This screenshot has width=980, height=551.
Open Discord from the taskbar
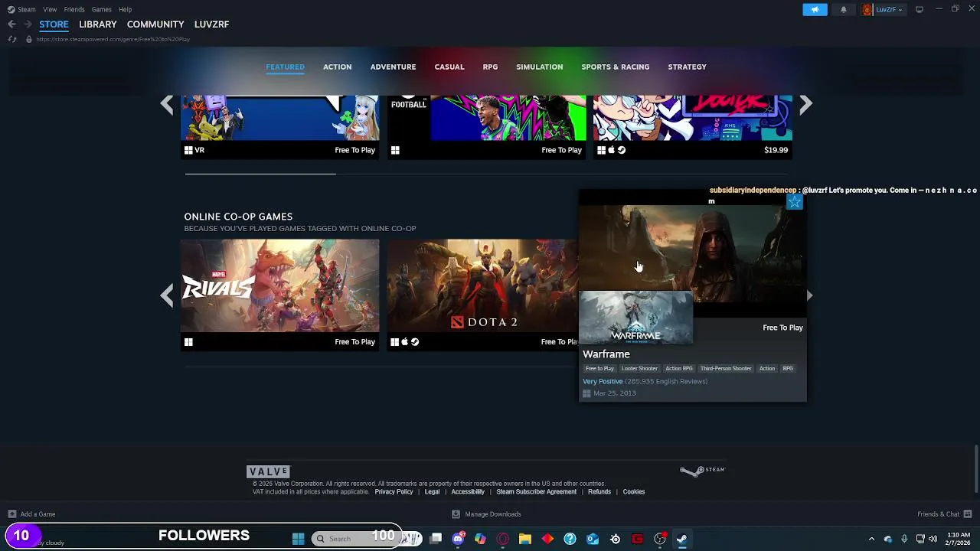coord(458,539)
